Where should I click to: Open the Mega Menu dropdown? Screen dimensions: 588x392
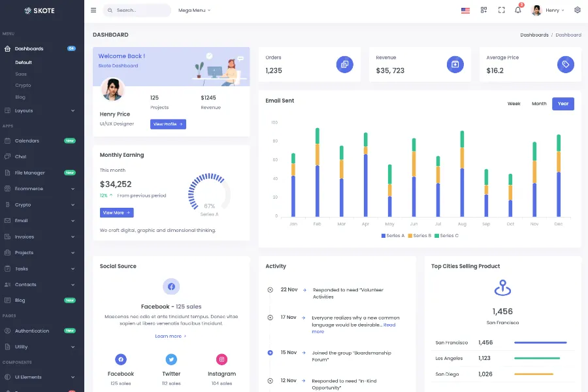click(194, 10)
